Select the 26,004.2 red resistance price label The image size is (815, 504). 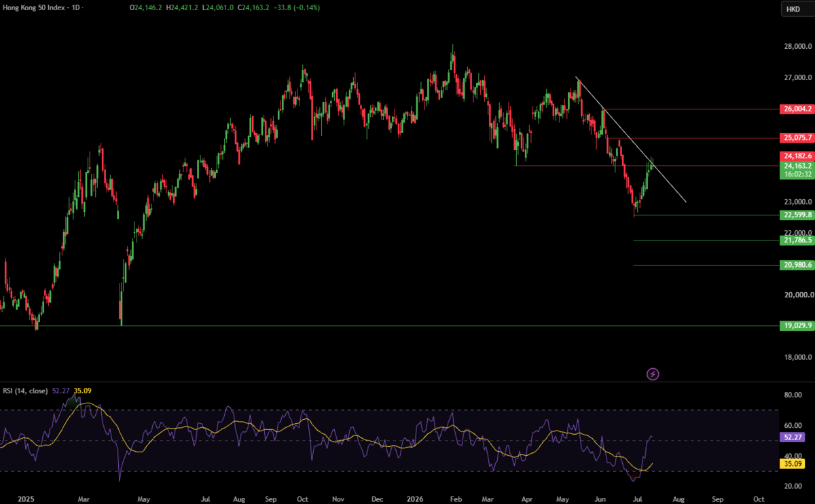[x=797, y=109]
